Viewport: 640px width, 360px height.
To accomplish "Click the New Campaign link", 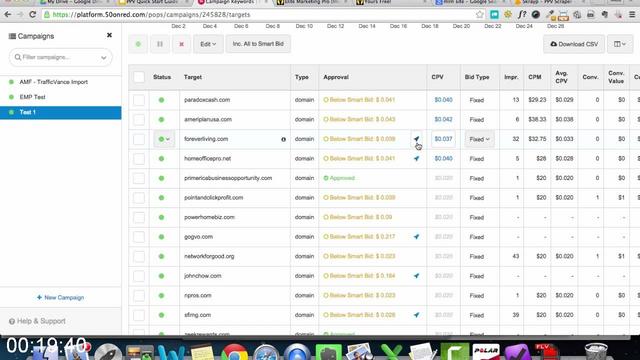I will point(60,298).
